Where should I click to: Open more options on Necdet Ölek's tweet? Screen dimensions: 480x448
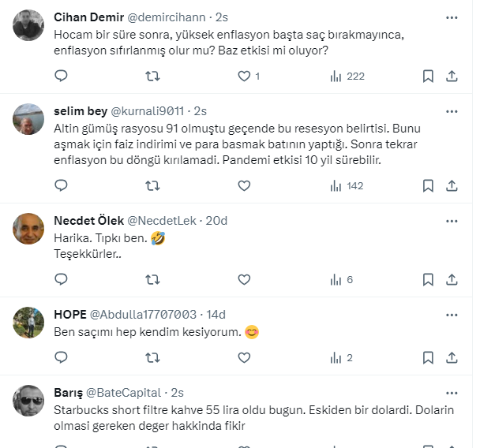(x=452, y=220)
